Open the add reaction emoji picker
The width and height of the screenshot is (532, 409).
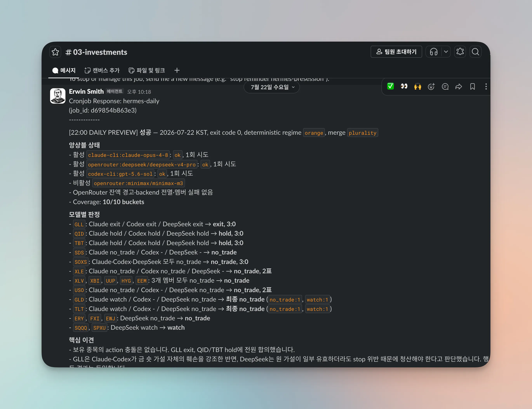pos(431,87)
